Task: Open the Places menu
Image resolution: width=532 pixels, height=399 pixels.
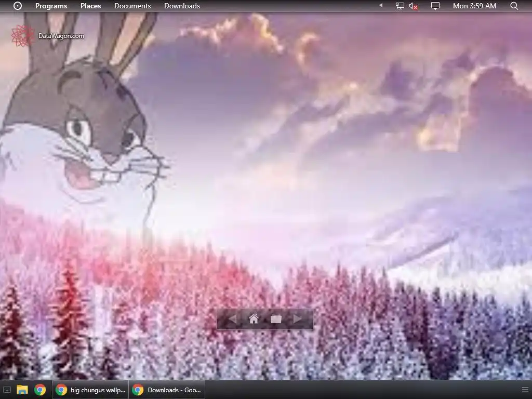Action: pyautogui.click(x=90, y=6)
